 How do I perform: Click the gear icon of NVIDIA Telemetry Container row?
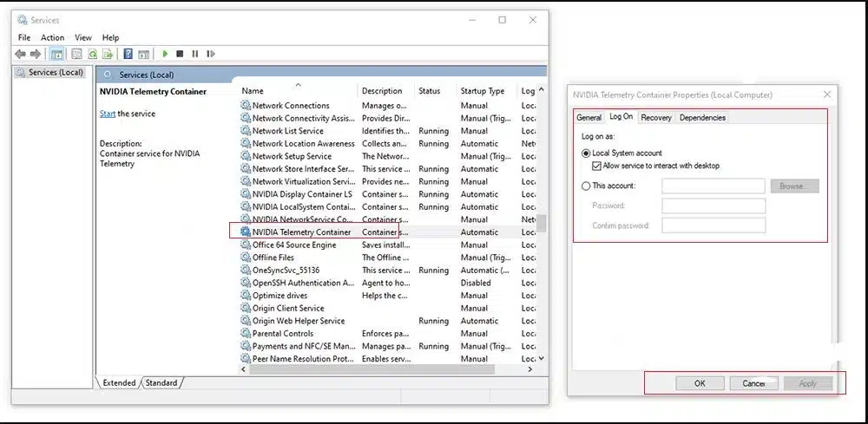246,232
